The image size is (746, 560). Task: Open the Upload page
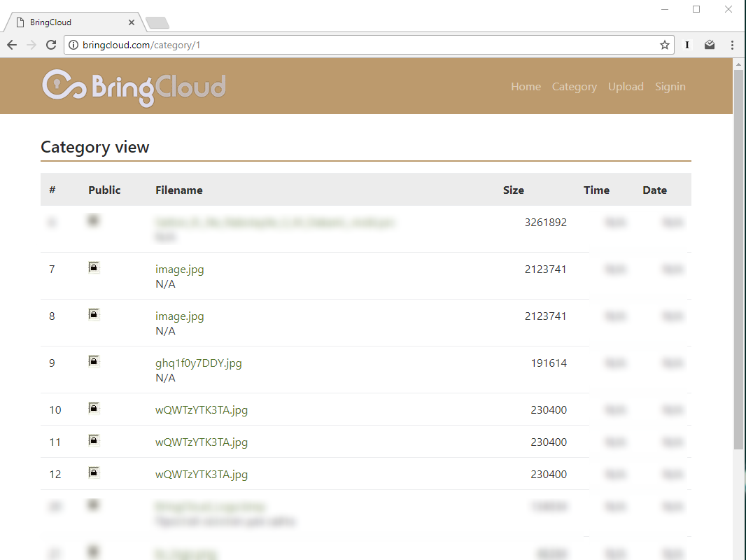tap(626, 86)
